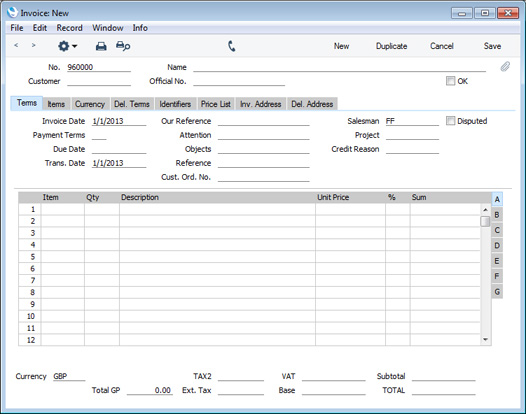
Task: Click the item grid scrollbar thumb
Action: coord(485,221)
